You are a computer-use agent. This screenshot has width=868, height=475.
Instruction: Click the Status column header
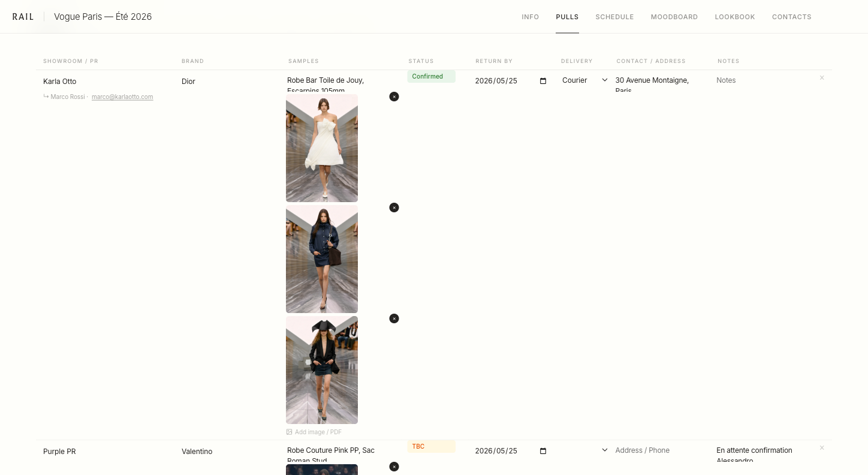click(x=421, y=61)
